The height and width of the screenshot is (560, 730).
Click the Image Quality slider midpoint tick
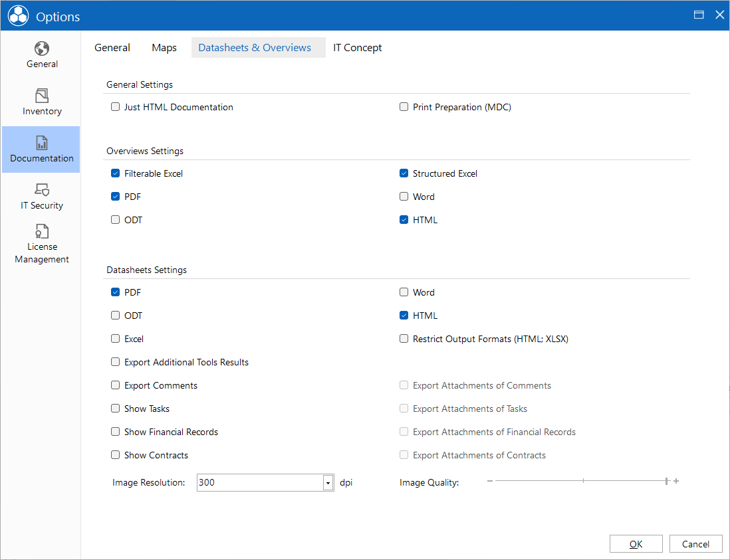pos(583,481)
